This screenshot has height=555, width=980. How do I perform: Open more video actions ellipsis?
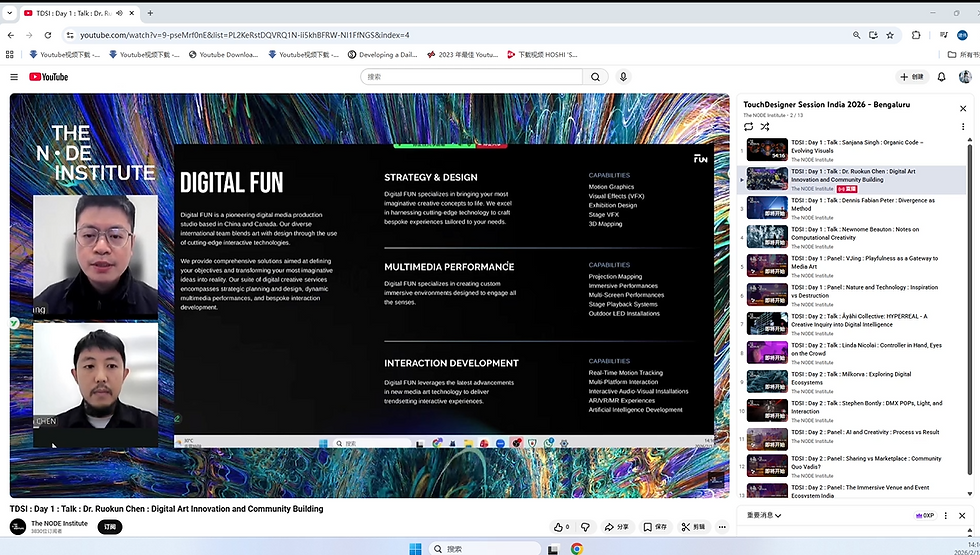click(x=722, y=527)
